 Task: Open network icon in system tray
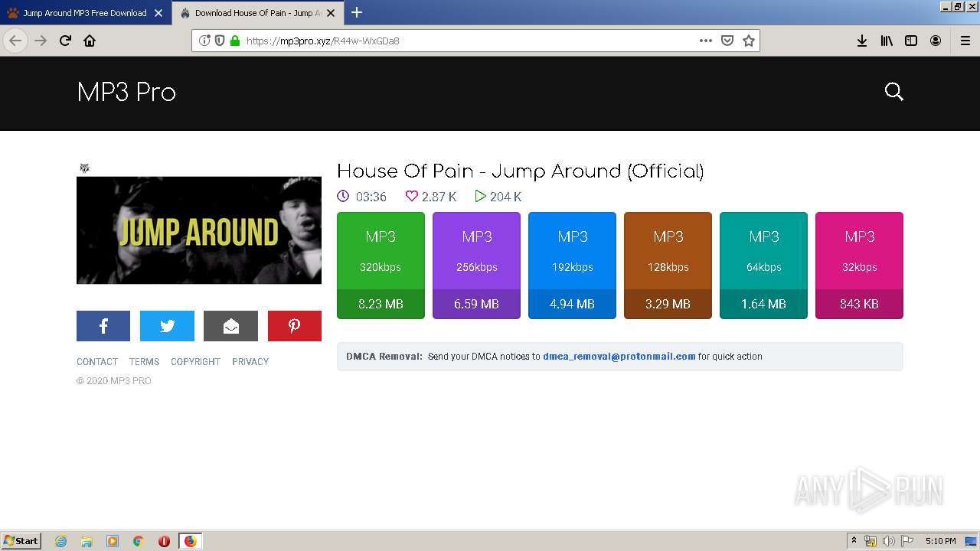pyautogui.click(x=871, y=541)
